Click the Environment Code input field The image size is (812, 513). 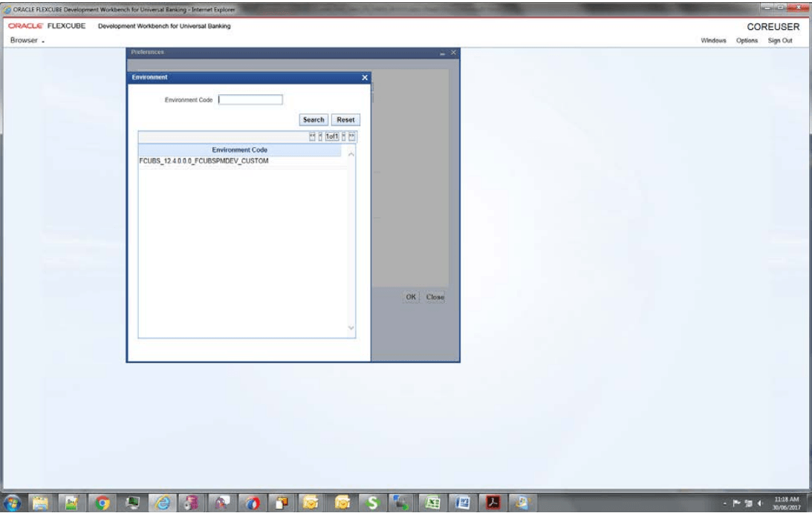250,99
